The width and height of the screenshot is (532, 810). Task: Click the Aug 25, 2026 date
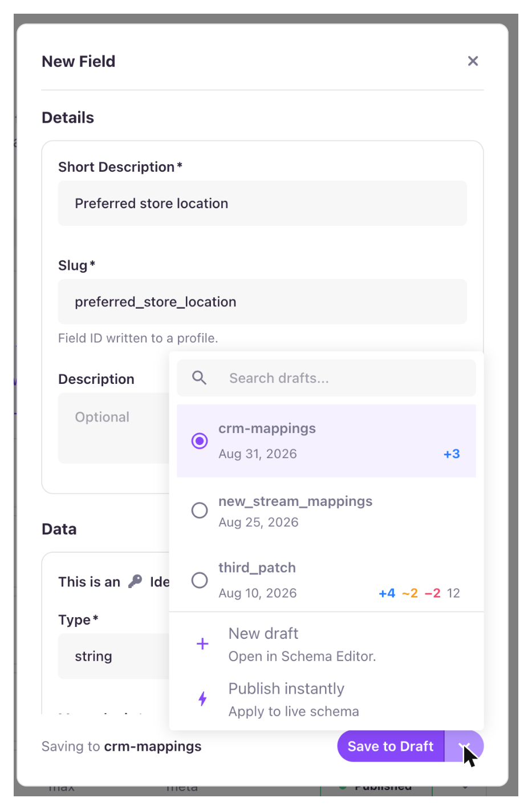click(x=258, y=523)
